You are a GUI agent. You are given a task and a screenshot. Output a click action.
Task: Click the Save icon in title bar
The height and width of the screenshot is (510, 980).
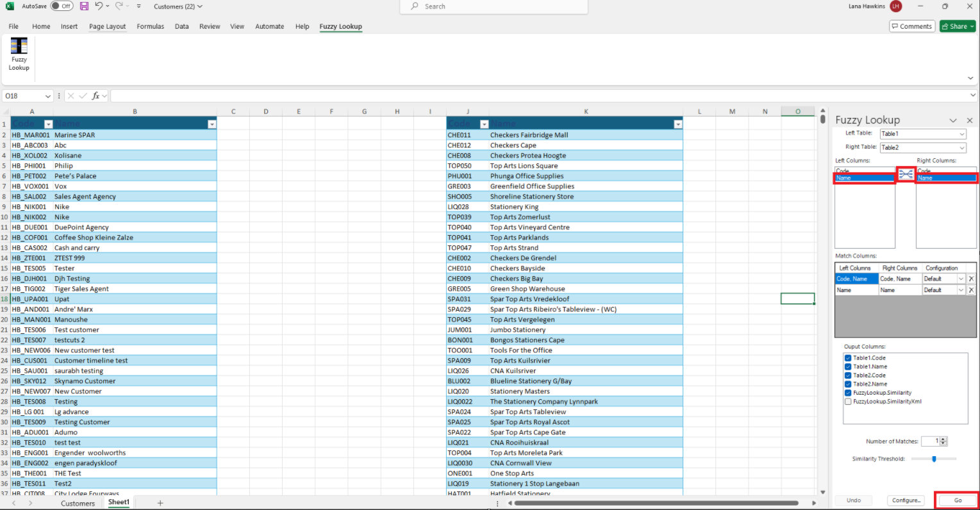[x=84, y=6]
